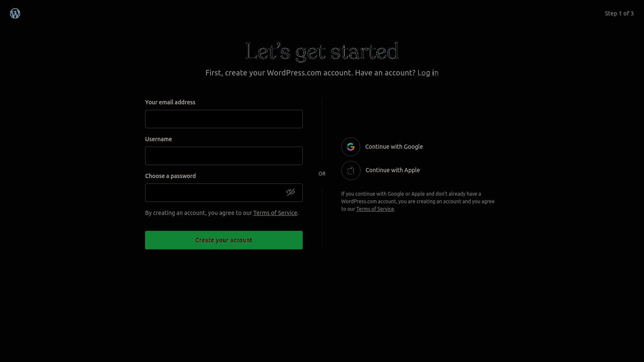The image size is (644, 362).
Task: Click the Let's get started heading
Action: (322, 52)
